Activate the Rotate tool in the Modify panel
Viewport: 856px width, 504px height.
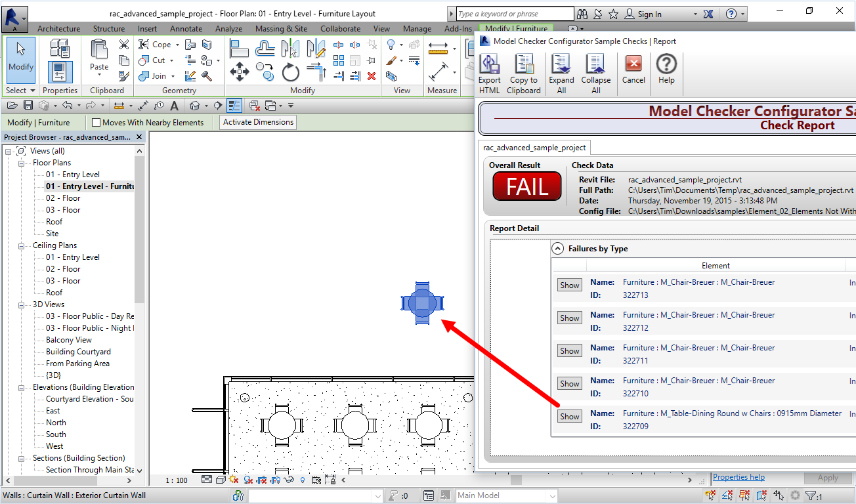pos(291,73)
